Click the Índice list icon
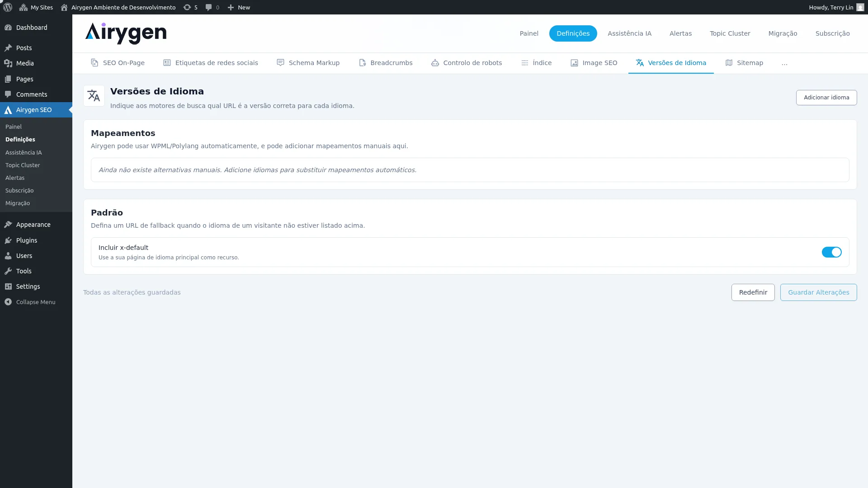The height and width of the screenshot is (488, 868). [x=524, y=63]
